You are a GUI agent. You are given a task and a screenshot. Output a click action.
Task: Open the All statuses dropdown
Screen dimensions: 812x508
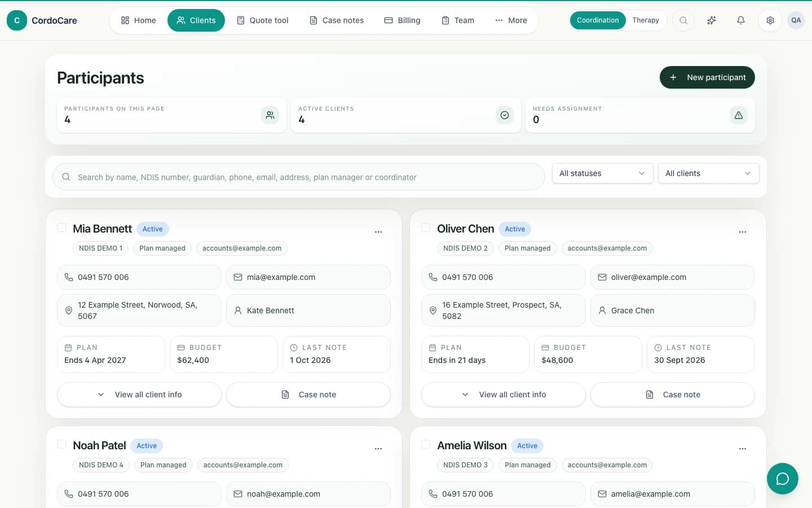point(602,173)
